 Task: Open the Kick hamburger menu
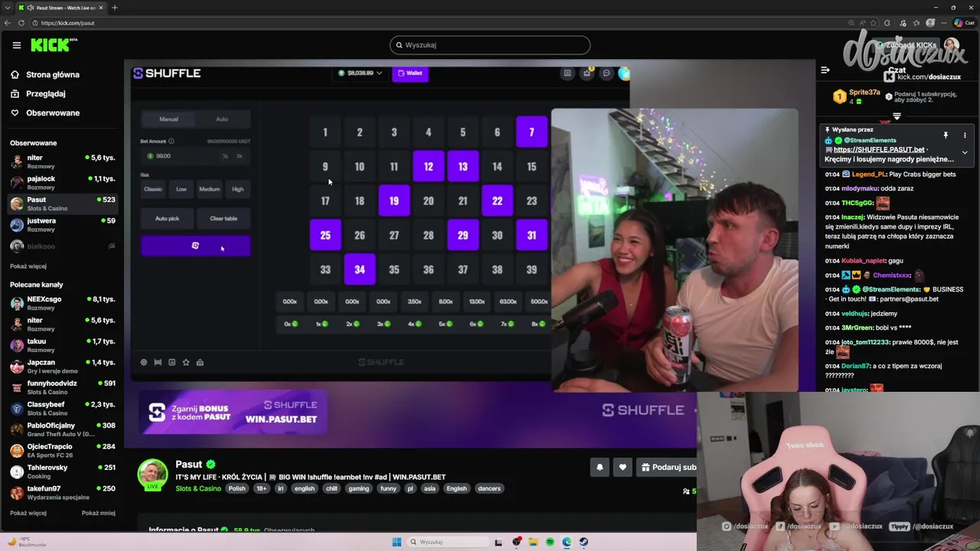point(16,45)
